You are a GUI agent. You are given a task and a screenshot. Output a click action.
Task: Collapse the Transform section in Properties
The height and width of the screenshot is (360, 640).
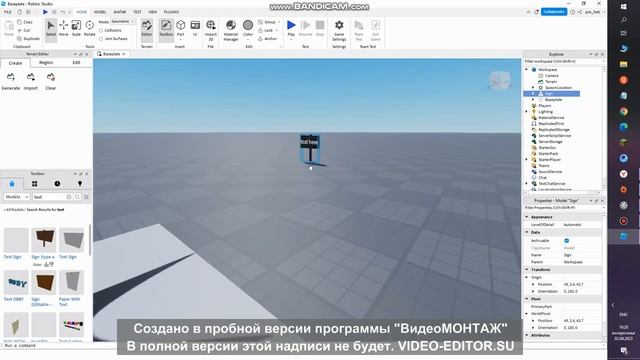(527, 269)
